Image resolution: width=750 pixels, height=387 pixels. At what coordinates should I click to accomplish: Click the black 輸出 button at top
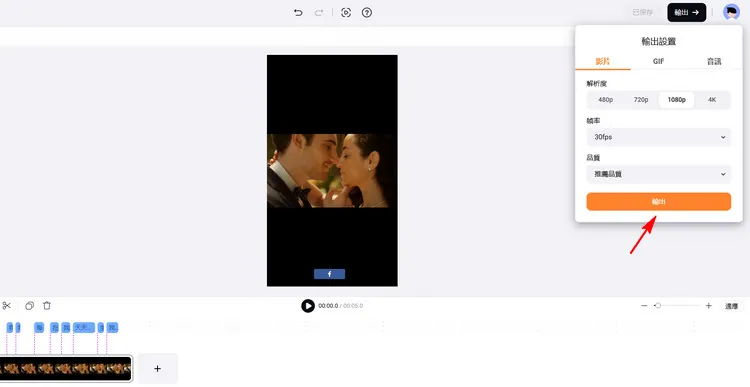click(x=687, y=13)
